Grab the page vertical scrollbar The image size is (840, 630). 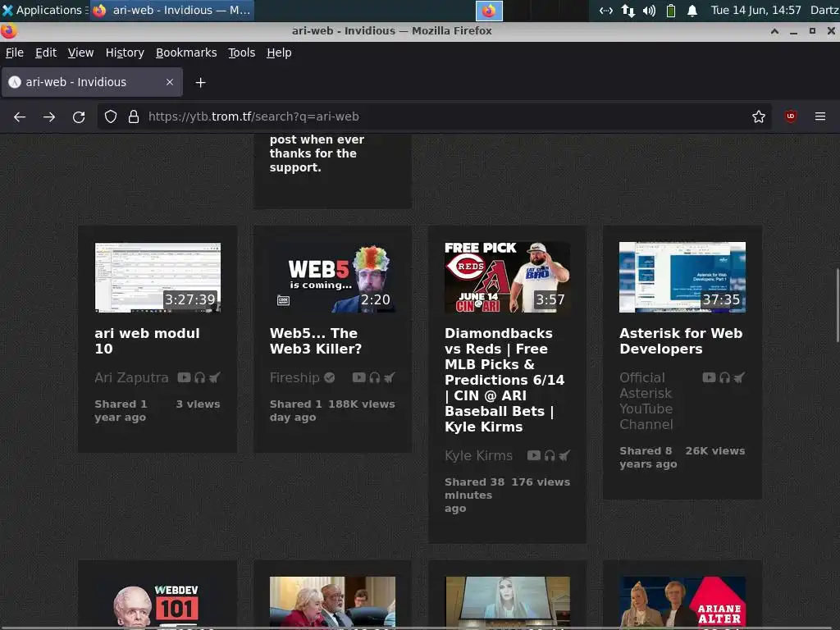pos(838,305)
